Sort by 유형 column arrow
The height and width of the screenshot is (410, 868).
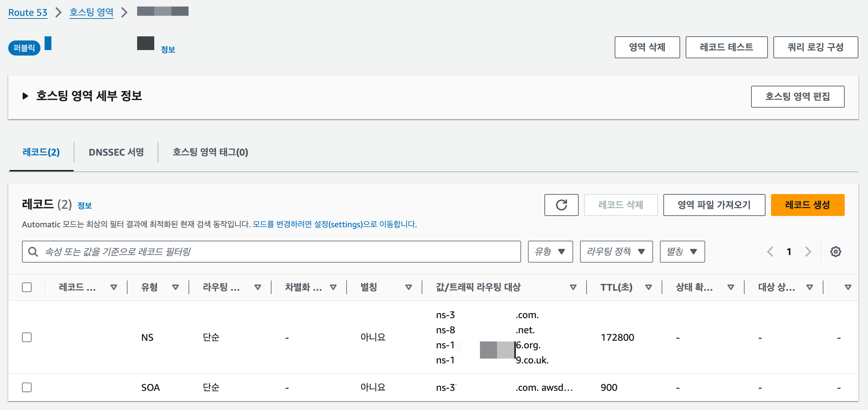pyautogui.click(x=176, y=287)
